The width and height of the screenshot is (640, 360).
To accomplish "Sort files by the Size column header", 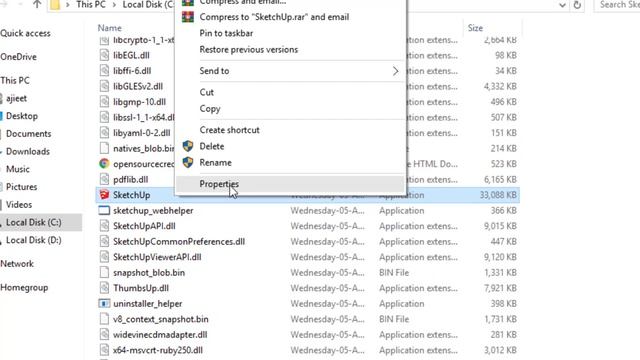I will point(476,28).
